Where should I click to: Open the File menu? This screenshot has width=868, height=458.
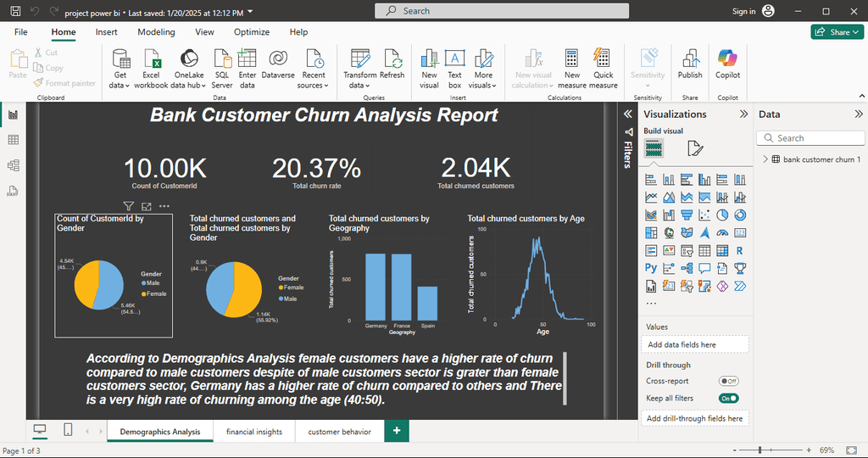(21, 32)
